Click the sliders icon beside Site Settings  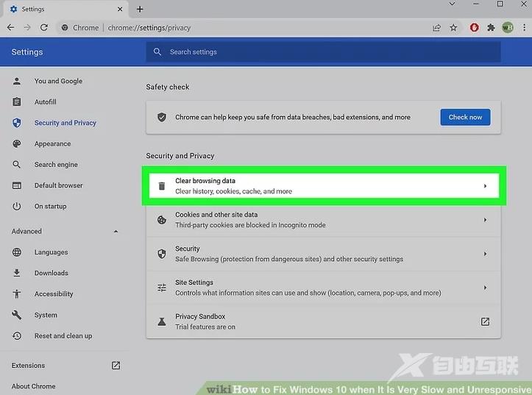162,288
